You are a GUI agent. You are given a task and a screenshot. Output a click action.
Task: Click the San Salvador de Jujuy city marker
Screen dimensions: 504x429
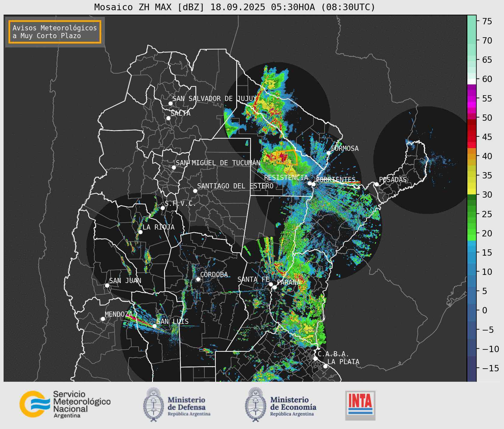pyautogui.click(x=170, y=103)
